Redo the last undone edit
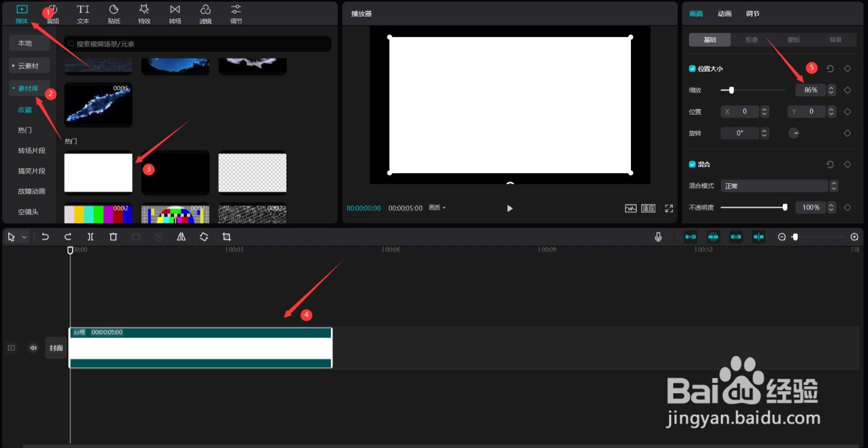 [68, 237]
